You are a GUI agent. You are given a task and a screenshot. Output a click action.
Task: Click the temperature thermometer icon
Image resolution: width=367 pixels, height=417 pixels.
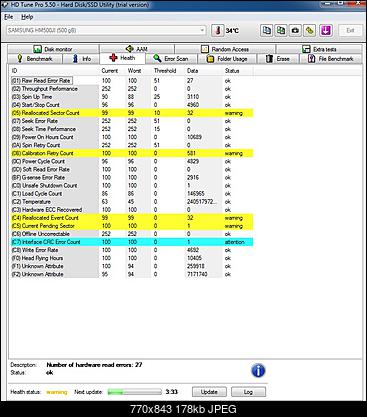tap(218, 31)
